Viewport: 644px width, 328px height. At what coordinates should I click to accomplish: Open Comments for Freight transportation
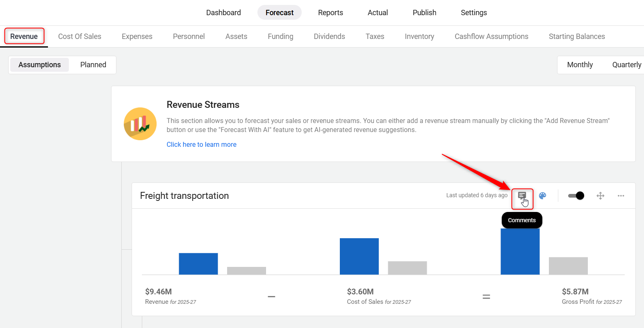pos(522,196)
